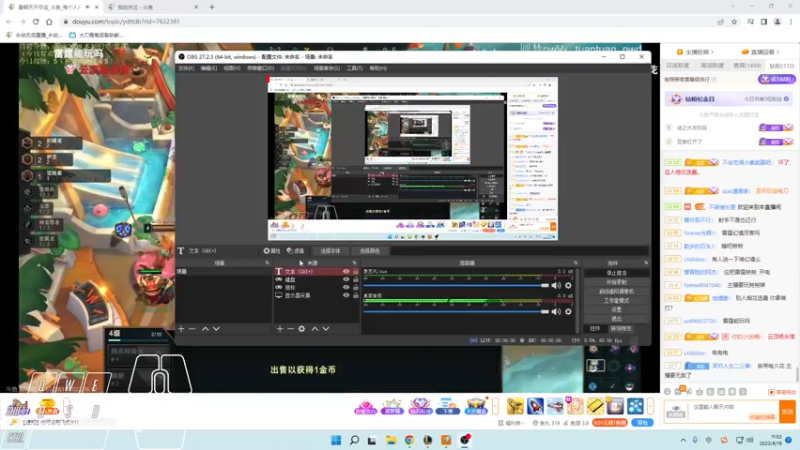Toggle visibility eye for the 键盘 source
Screen dimensions: 800x450
[346, 280]
